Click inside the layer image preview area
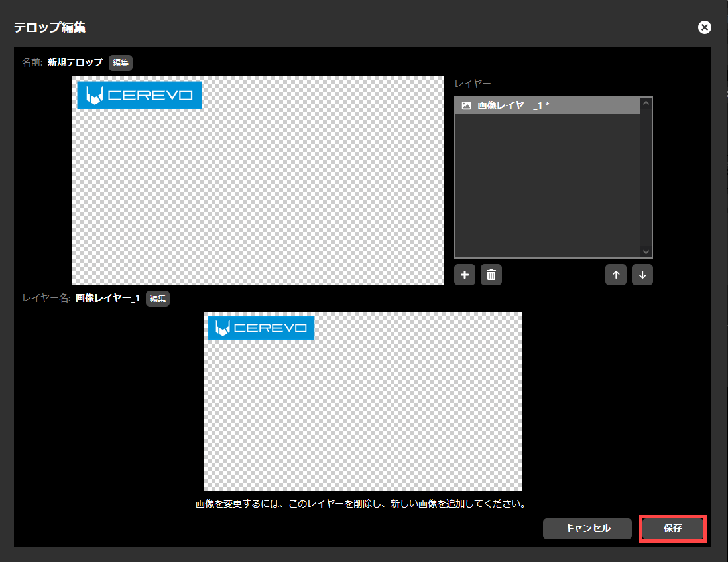Image resolution: width=728 pixels, height=562 pixels. tap(361, 411)
